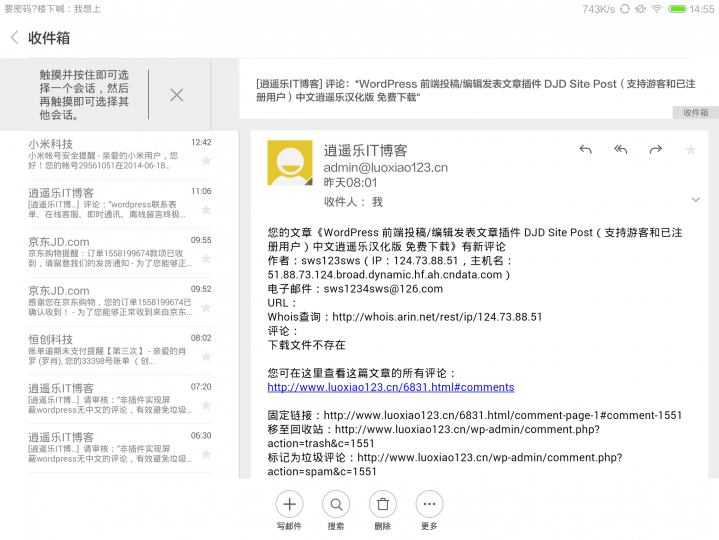Tap commenter email sws1234sws@126.com
The height and width of the screenshot is (540, 719).
coord(383,289)
